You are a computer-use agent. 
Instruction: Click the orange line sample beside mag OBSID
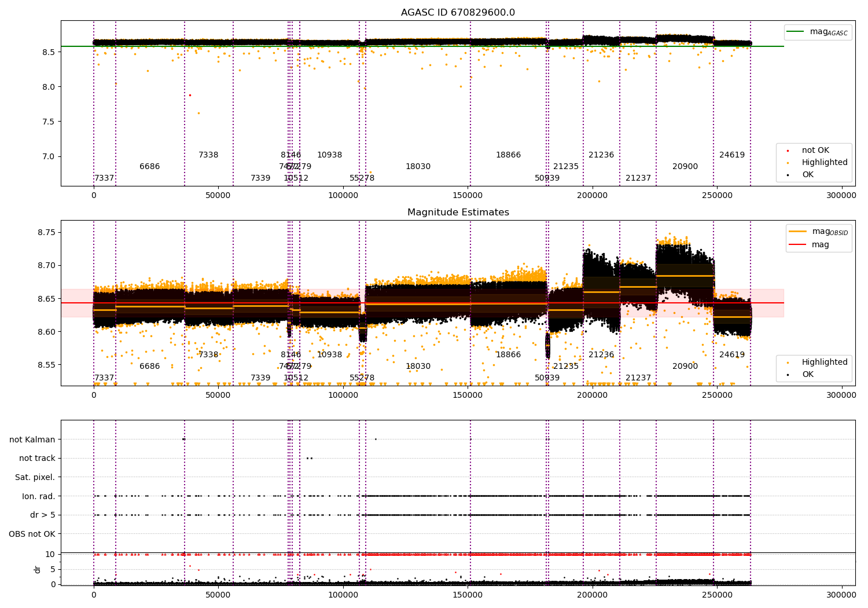pos(797,232)
